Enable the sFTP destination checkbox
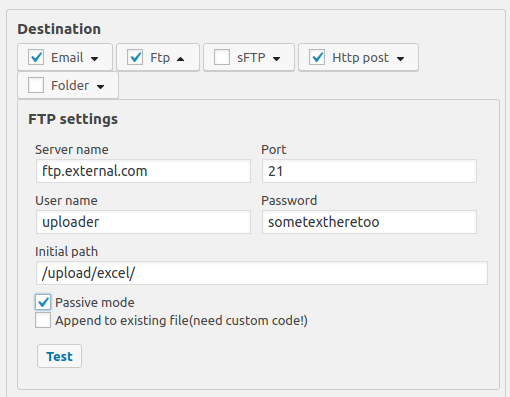The height and width of the screenshot is (397, 510). tap(222, 57)
